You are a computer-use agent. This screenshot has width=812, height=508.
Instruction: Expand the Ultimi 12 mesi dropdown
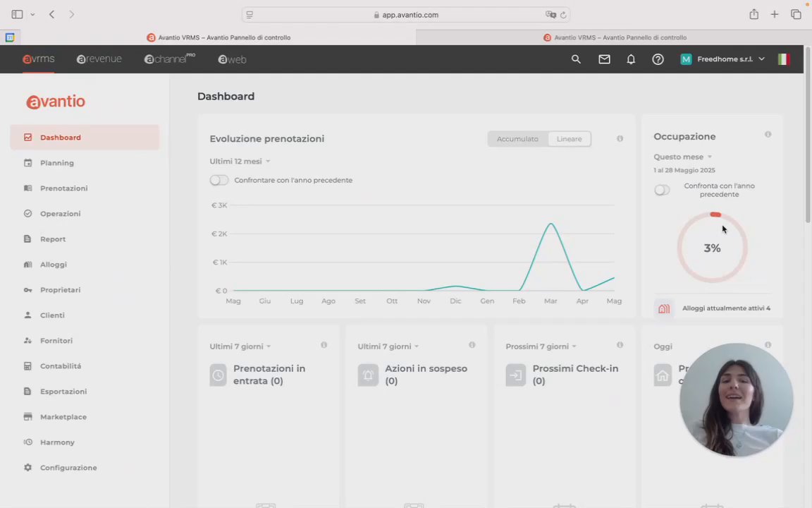click(x=240, y=161)
